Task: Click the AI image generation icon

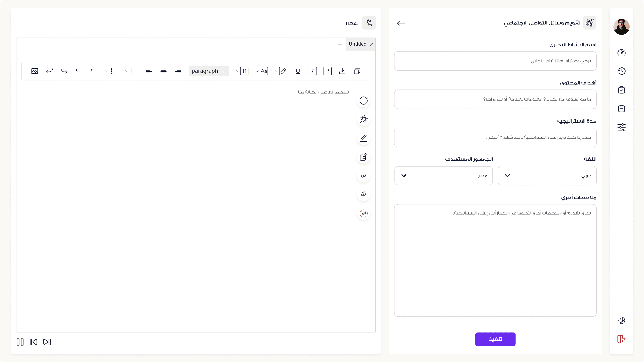Action: tap(363, 157)
